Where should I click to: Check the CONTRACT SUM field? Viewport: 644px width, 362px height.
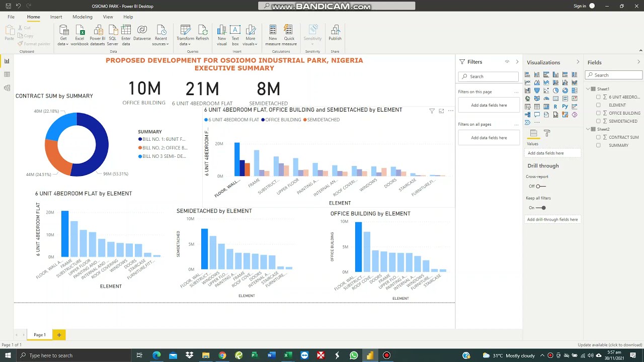coord(598,137)
